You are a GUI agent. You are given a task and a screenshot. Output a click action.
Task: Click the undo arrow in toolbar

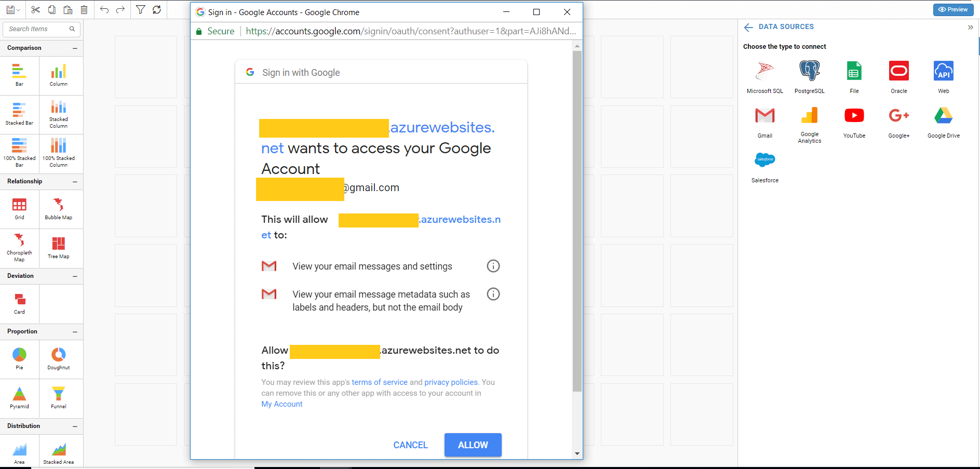(x=104, y=9)
